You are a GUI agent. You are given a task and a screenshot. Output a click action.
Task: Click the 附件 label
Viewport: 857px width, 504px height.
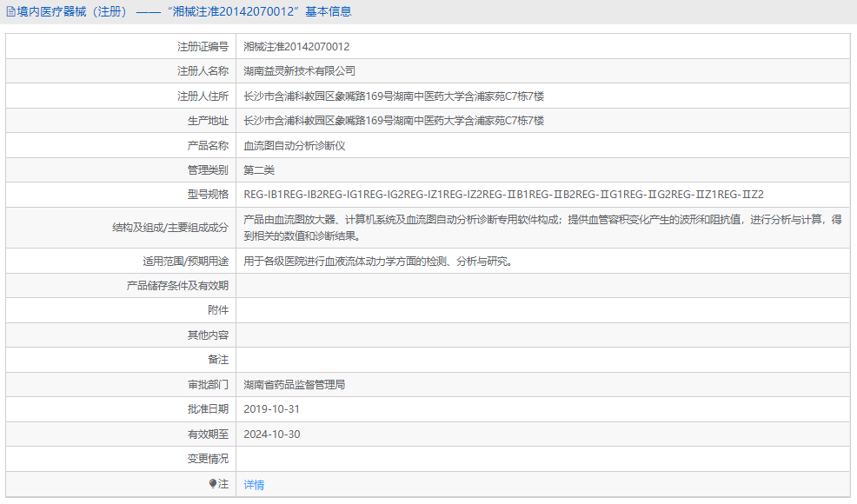[x=218, y=310]
